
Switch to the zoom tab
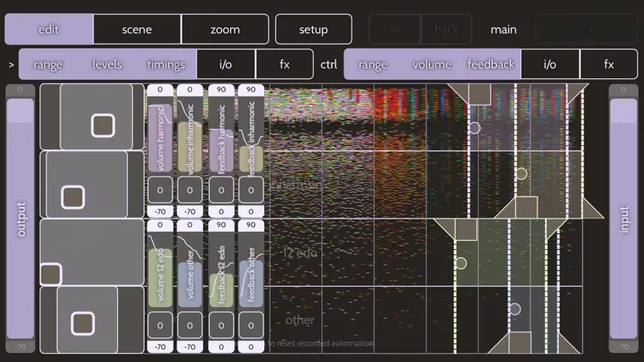point(225,30)
